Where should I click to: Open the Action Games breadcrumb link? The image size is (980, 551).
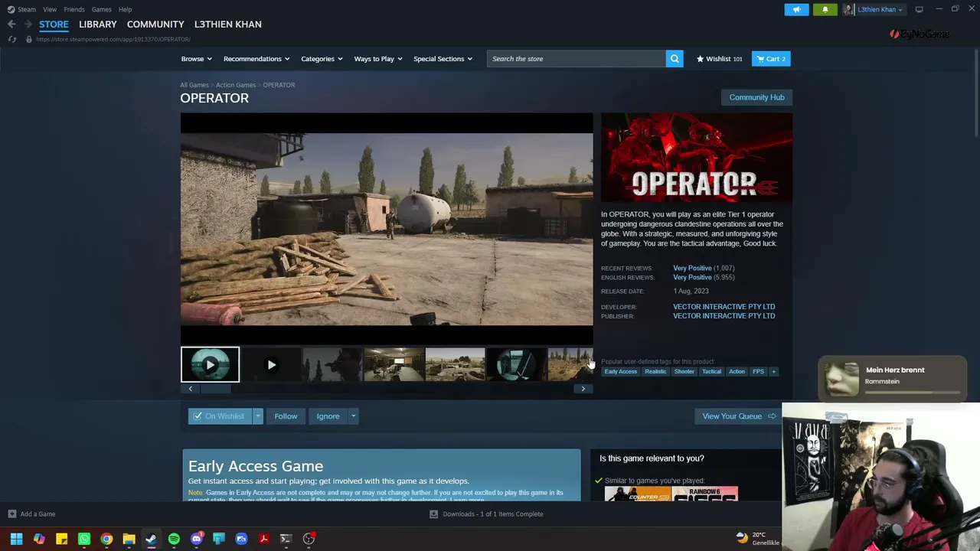pos(236,85)
